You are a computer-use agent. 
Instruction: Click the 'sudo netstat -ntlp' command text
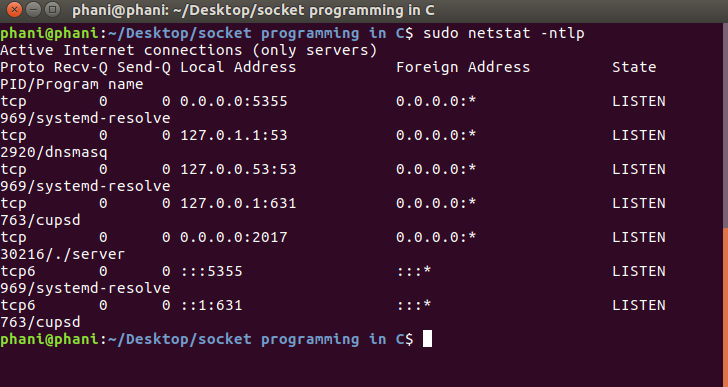[503, 33]
